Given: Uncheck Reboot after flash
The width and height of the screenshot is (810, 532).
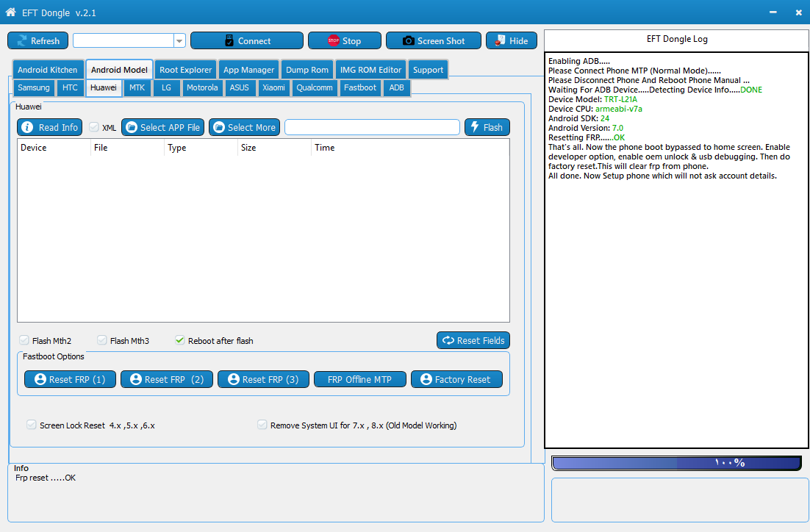Looking at the screenshot, I should tap(180, 340).
